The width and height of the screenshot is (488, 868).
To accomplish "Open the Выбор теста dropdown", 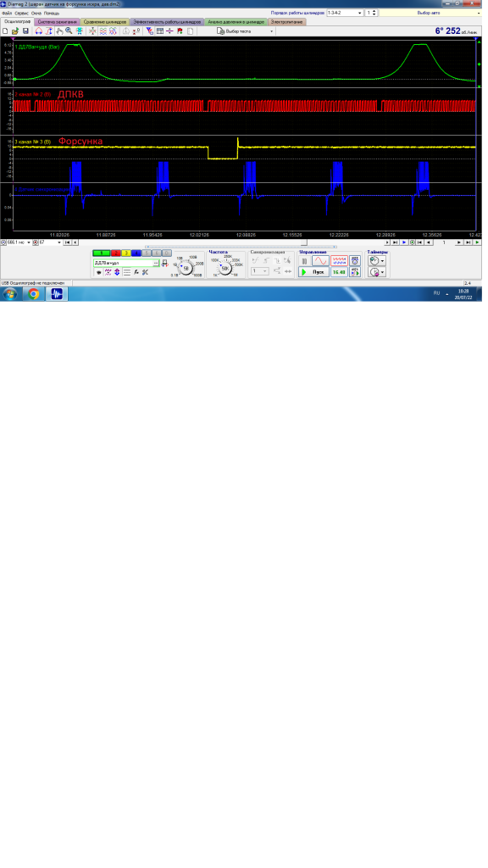I will pyautogui.click(x=245, y=31).
